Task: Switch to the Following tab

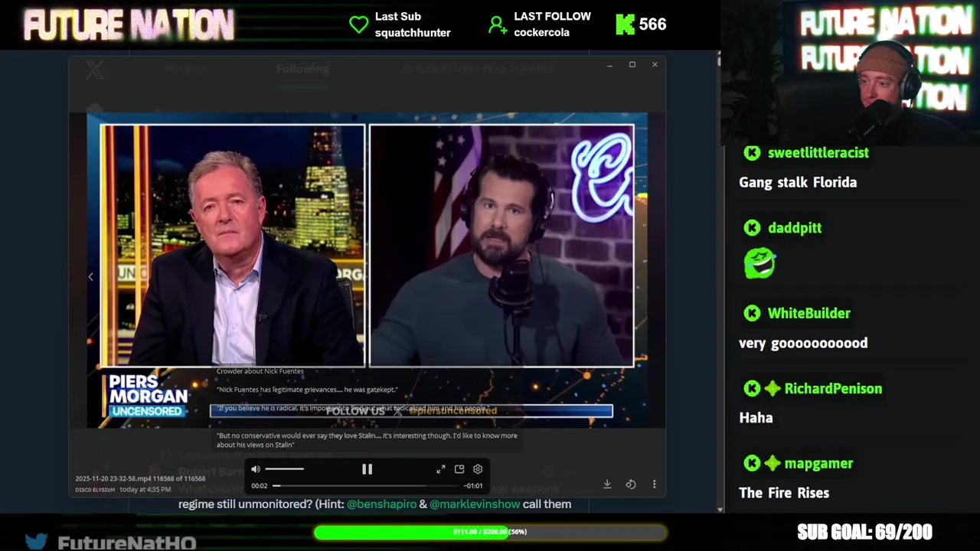Action: pos(302,69)
